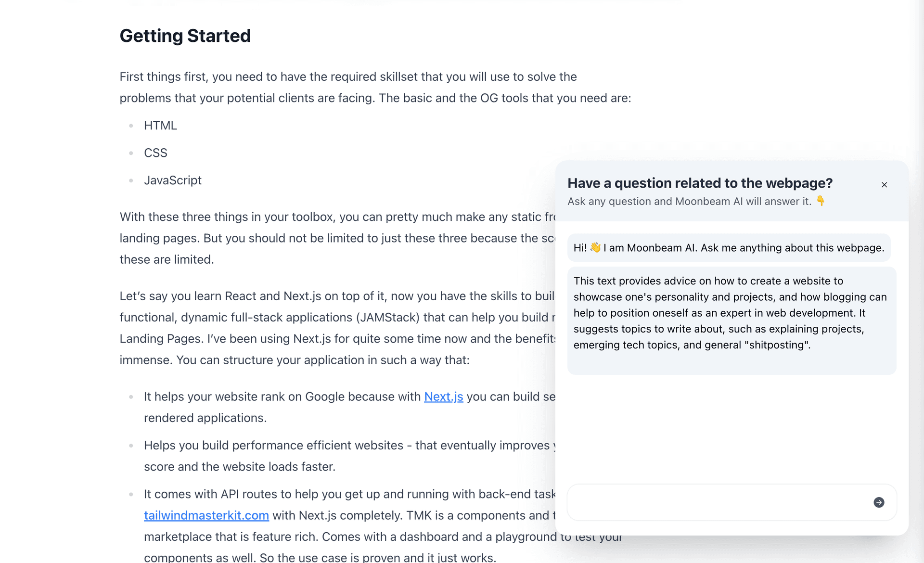Click the pointing-down finger emoji
924x563 pixels.
[x=821, y=201]
